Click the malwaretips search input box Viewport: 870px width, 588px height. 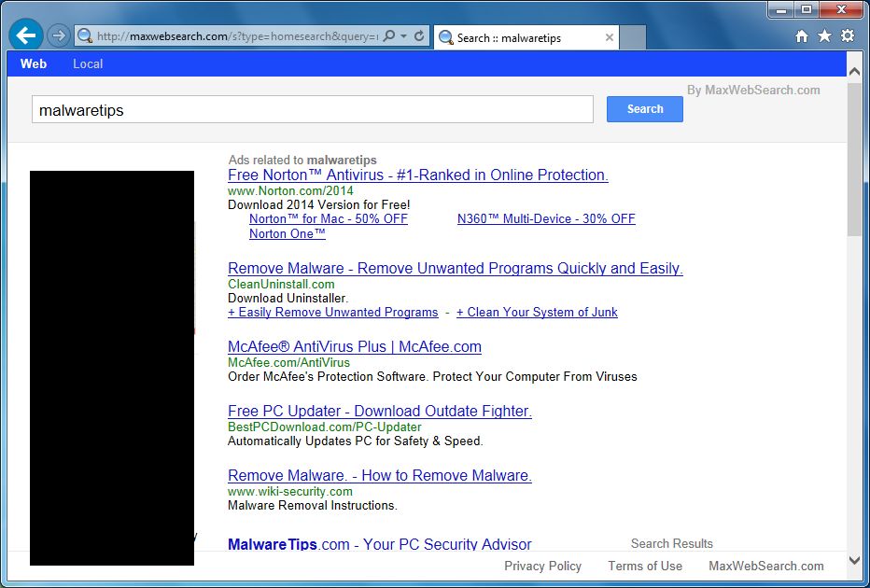(313, 109)
